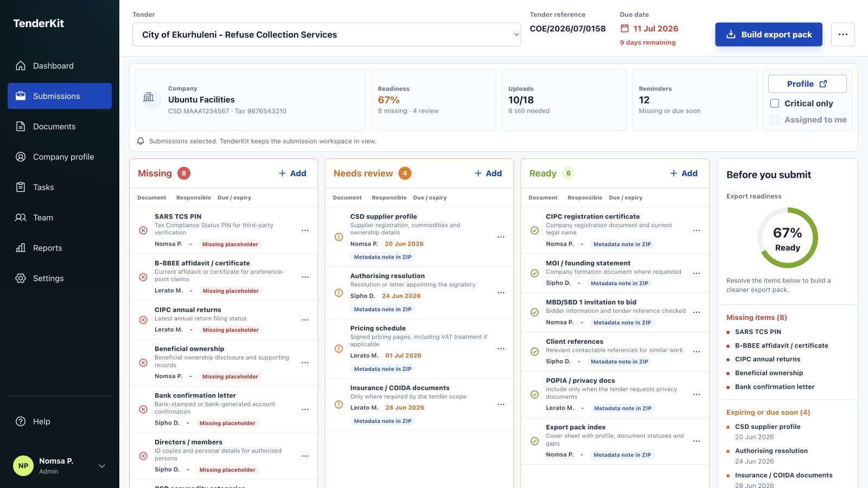Screen dimensions: 868x488
Task: Open row menu for POPIA / privacy docs
Action: click(x=697, y=394)
